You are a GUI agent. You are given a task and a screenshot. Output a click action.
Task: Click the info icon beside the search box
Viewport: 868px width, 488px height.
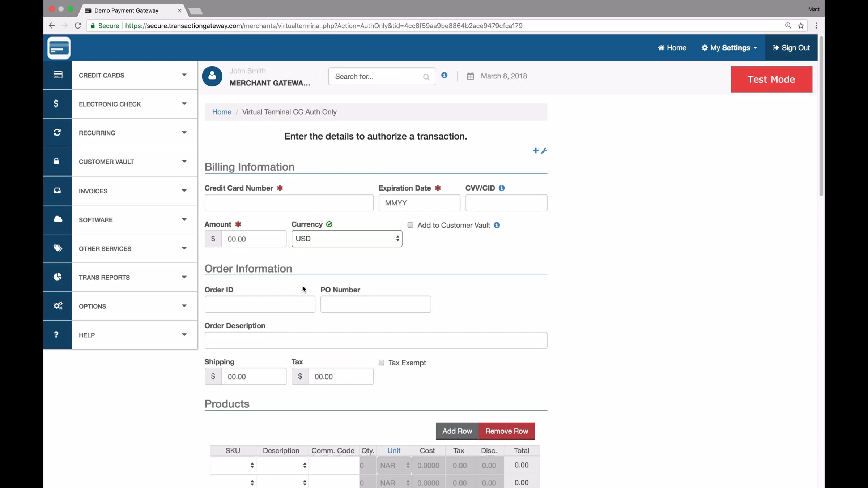pos(444,75)
